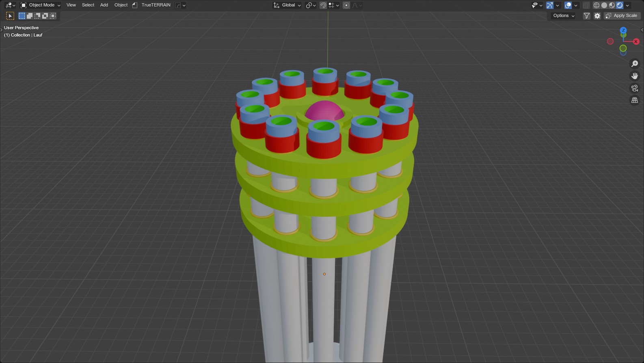Viewport: 644px width, 363px height.
Task: Click the orange object origin dot
Action: click(x=324, y=274)
